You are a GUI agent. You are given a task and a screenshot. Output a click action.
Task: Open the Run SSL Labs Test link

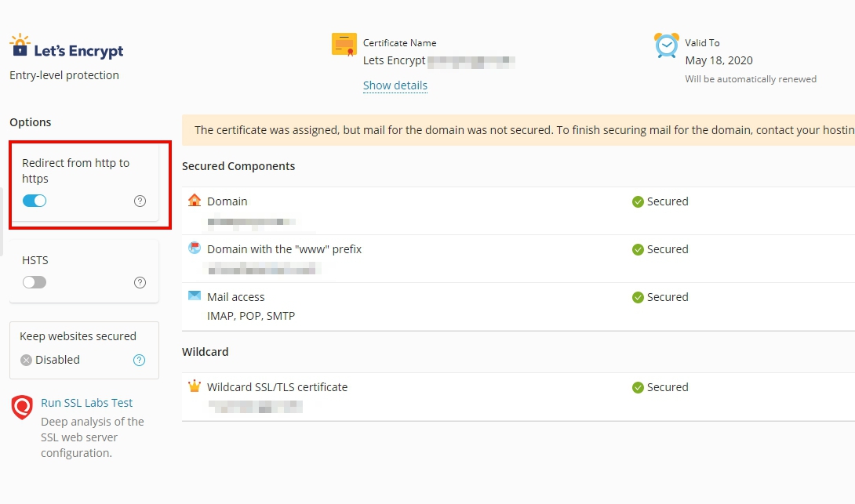point(87,403)
